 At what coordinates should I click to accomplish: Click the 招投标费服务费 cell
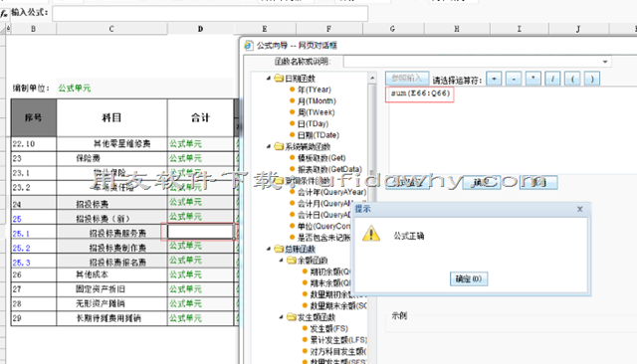click(111, 232)
